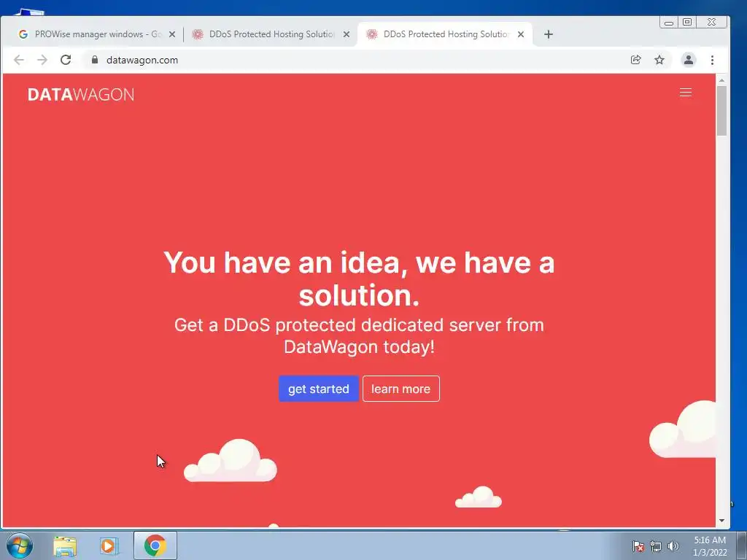The width and height of the screenshot is (747, 560).
Task: Close the middle DDoS Protected tab
Action: [347, 34]
